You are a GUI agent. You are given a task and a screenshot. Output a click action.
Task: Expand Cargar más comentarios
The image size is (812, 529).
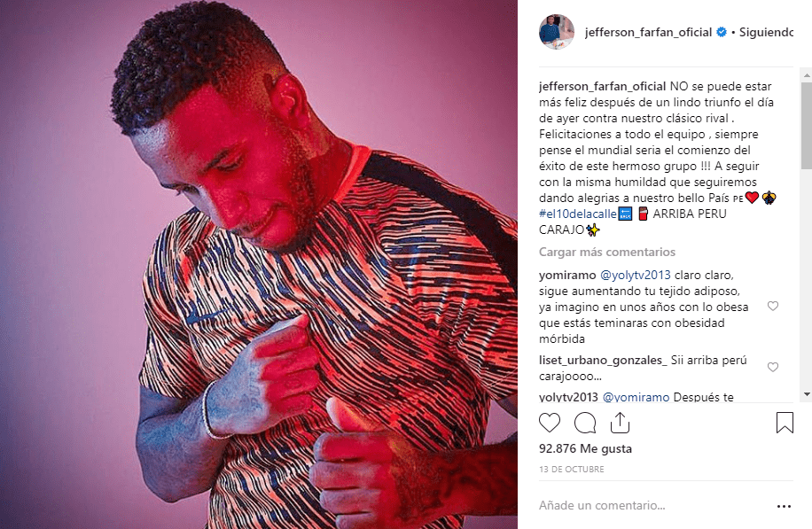(x=607, y=252)
